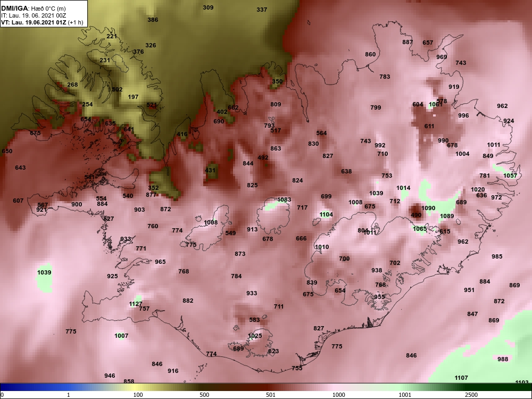Click the color scale label '501'

[x=270, y=395]
